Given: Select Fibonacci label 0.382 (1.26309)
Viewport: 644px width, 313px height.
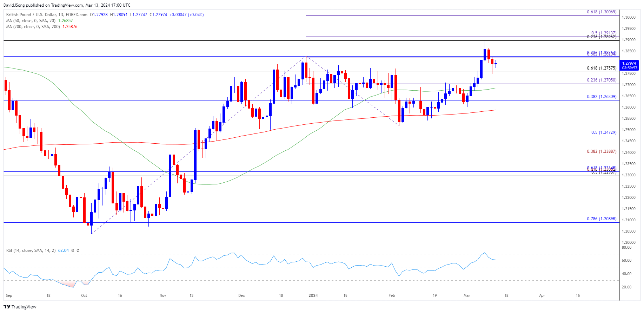Looking at the screenshot, I should [x=602, y=97].
